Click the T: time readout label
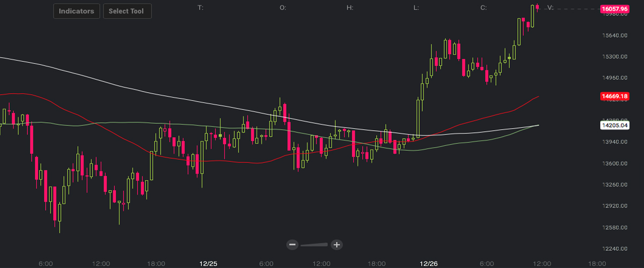The width and height of the screenshot is (644, 268). coord(201,8)
